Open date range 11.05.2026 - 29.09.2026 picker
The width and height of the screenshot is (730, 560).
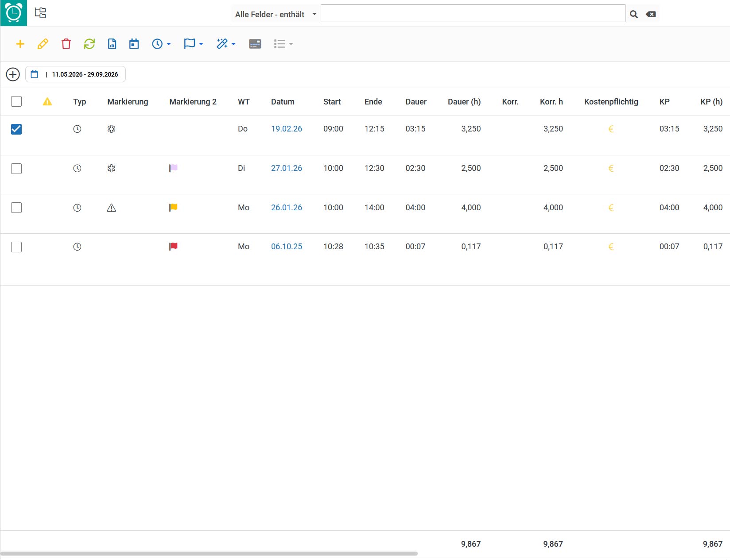click(75, 74)
